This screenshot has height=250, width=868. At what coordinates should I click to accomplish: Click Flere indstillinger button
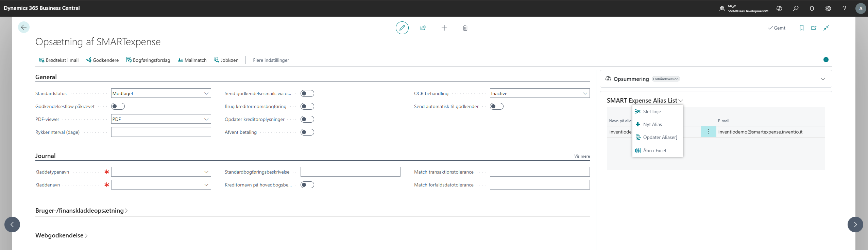click(271, 60)
